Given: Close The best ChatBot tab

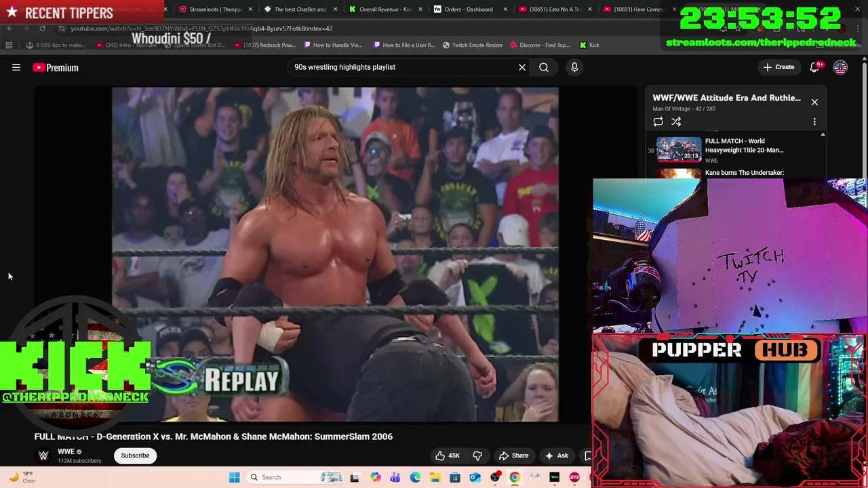Looking at the screenshot, I should (336, 9).
